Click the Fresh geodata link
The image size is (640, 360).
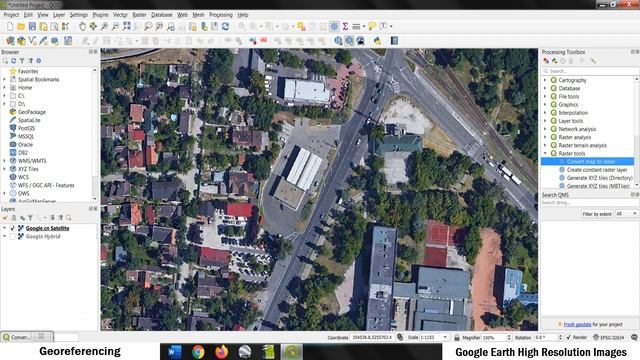pos(577,324)
